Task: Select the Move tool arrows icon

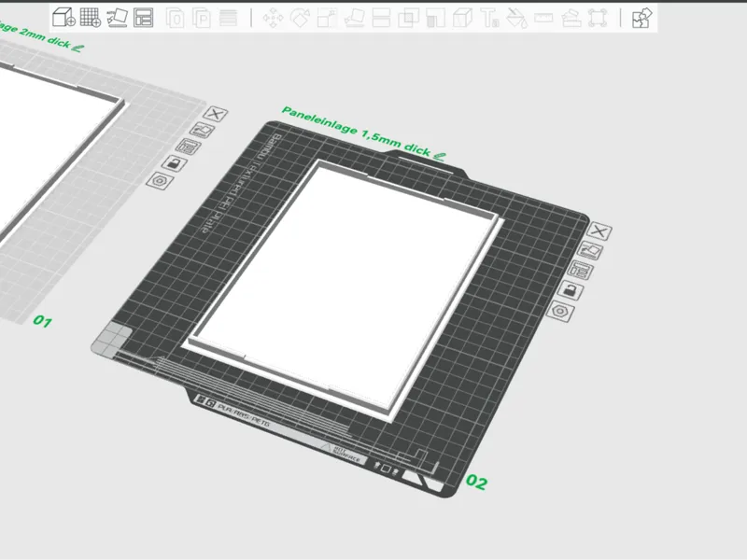Action: [x=273, y=18]
